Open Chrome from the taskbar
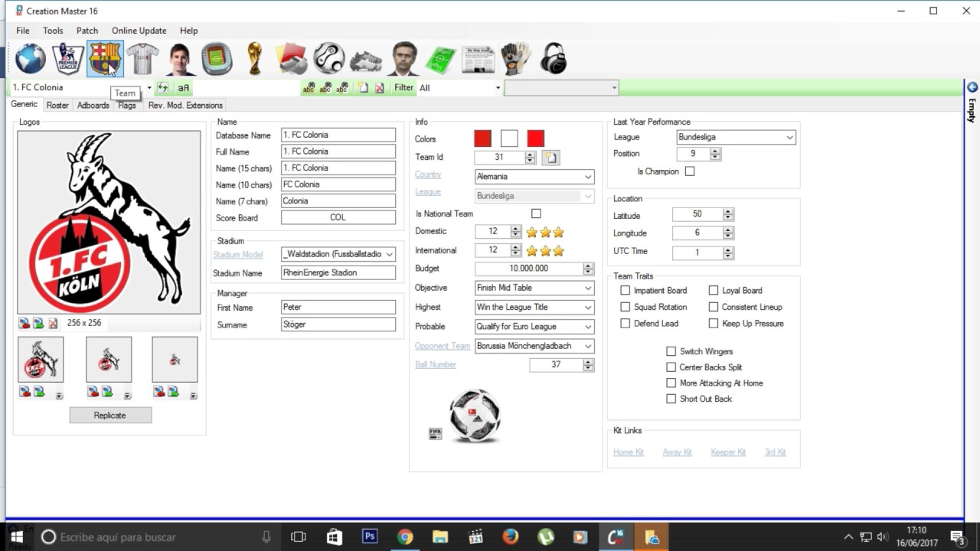 click(405, 537)
